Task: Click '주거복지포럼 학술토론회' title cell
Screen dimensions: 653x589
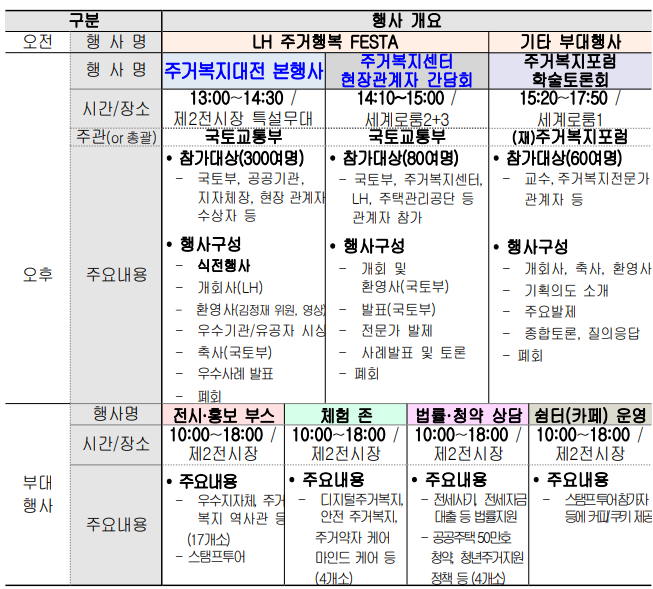Action: (x=571, y=70)
